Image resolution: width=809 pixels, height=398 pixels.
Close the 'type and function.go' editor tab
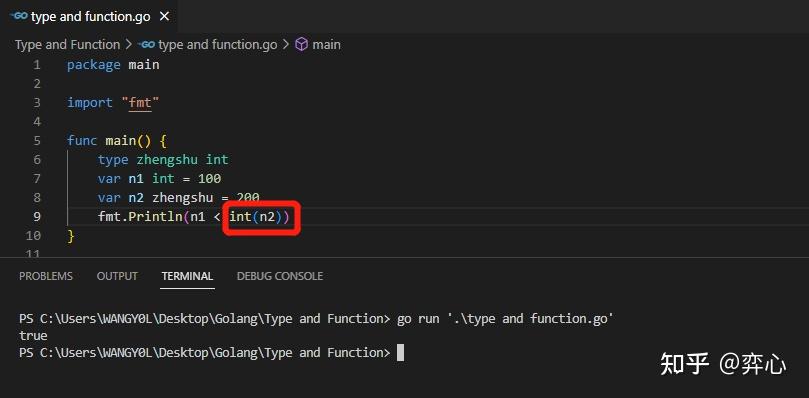[164, 17]
